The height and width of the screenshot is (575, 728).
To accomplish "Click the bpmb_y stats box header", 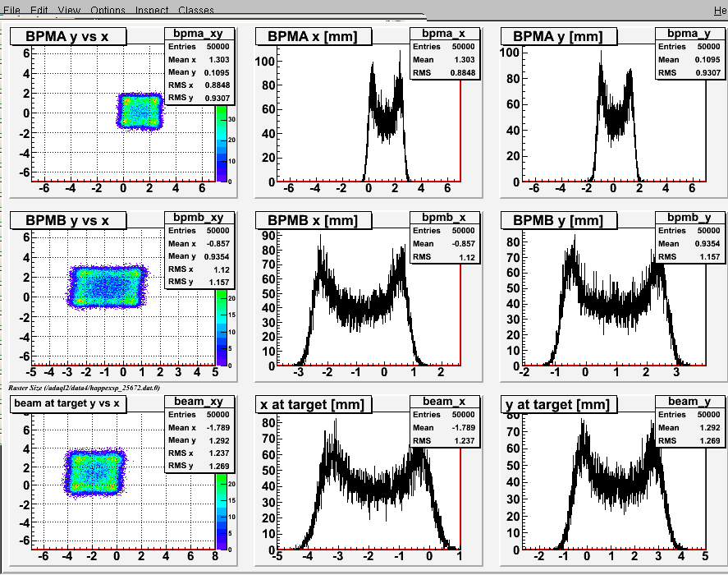I will click(689, 218).
